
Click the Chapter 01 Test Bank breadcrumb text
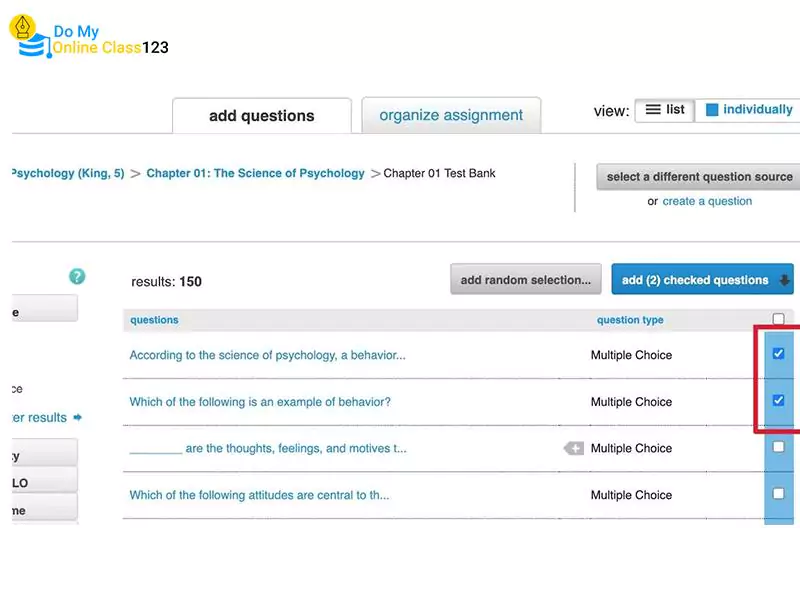point(439,173)
